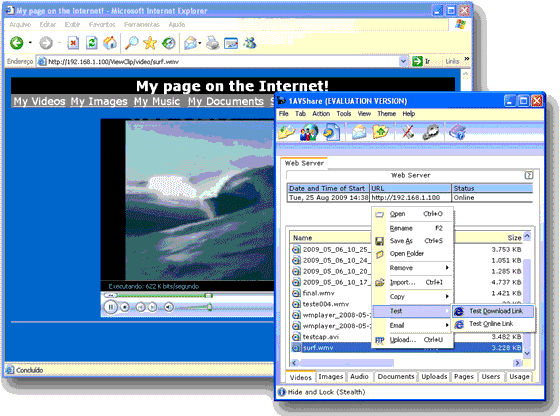This screenshot has height=416, width=560.
Task: Mute the media player sound
Action: click(x=169, y=307)
